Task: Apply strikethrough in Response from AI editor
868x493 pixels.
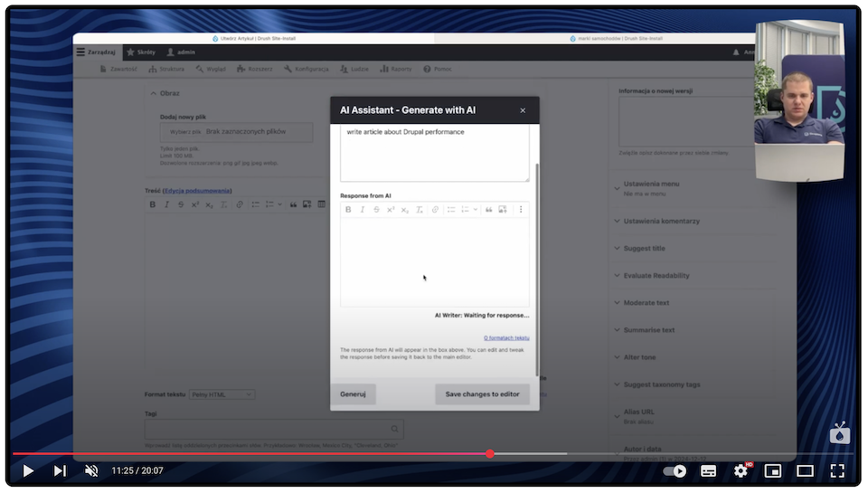Action: pos(376,209)
